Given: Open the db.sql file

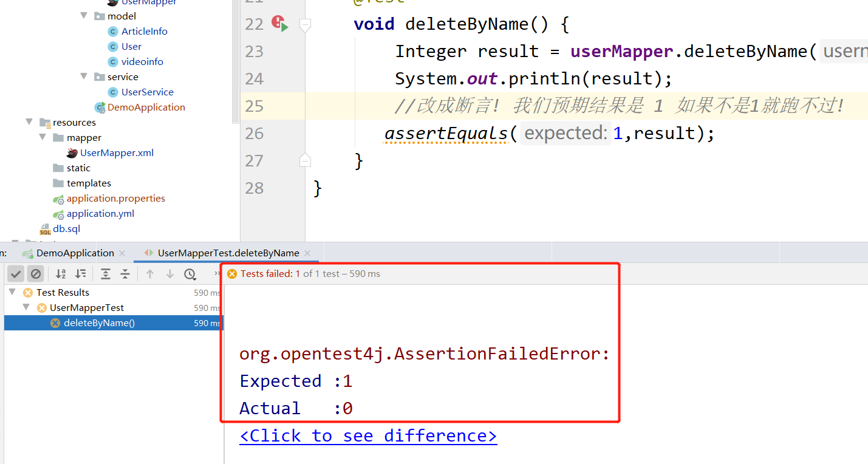Looking at the screenshot, I should click(x=67, y=228).
